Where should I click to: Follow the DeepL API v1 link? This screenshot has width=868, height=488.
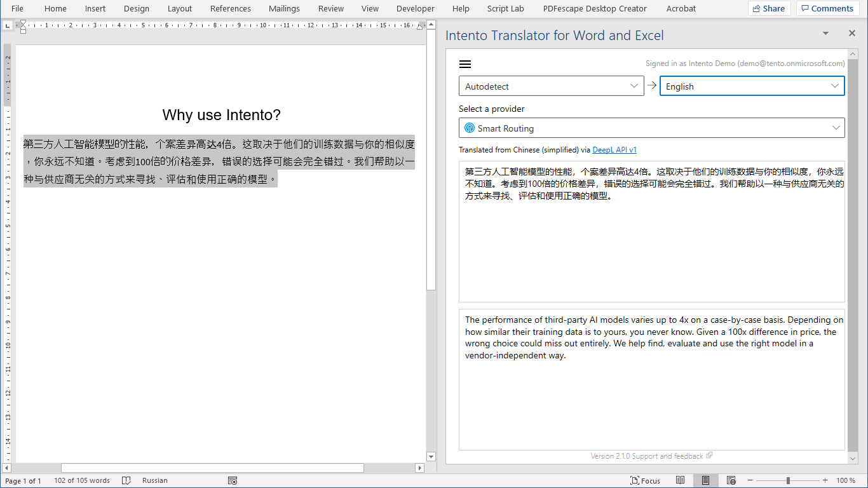(614, 150)
